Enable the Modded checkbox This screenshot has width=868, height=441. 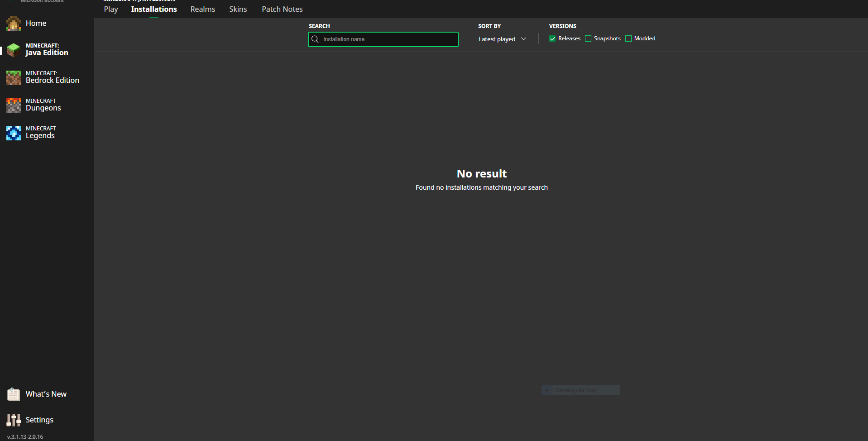pos(628,38)
